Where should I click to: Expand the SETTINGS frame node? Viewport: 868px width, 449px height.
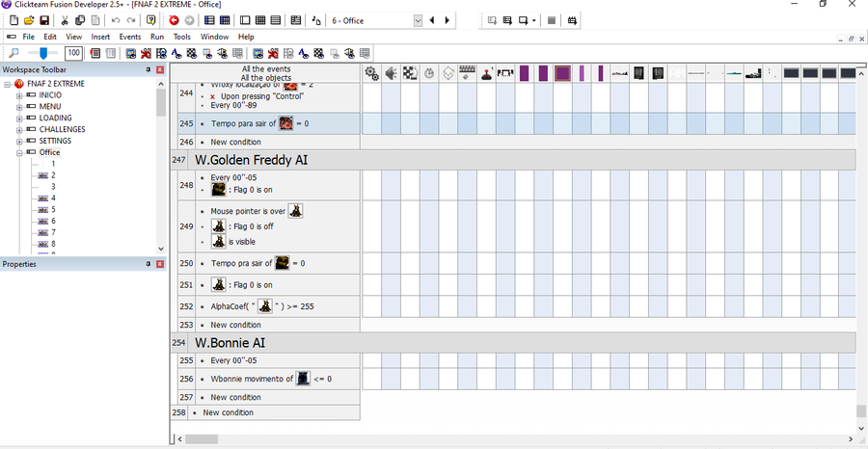point(20,141)
